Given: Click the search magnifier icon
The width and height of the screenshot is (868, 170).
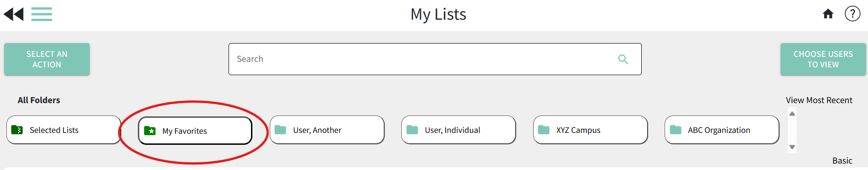Looking at the screenshot, I should pyautogui.click(x=623, y=59).
